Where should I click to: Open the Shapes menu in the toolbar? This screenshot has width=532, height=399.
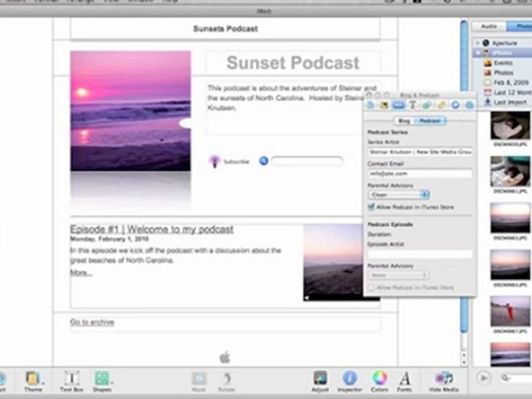pyautogui.click(x=102, y=381)
